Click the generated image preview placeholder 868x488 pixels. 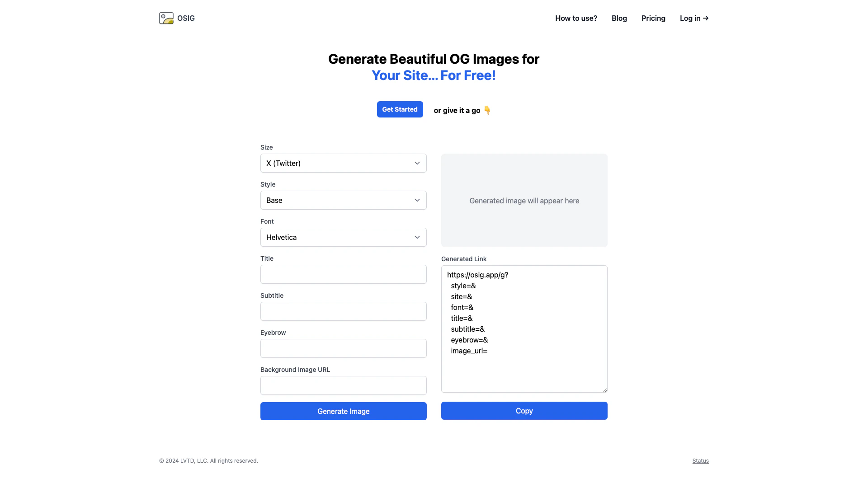coord(524,200)
